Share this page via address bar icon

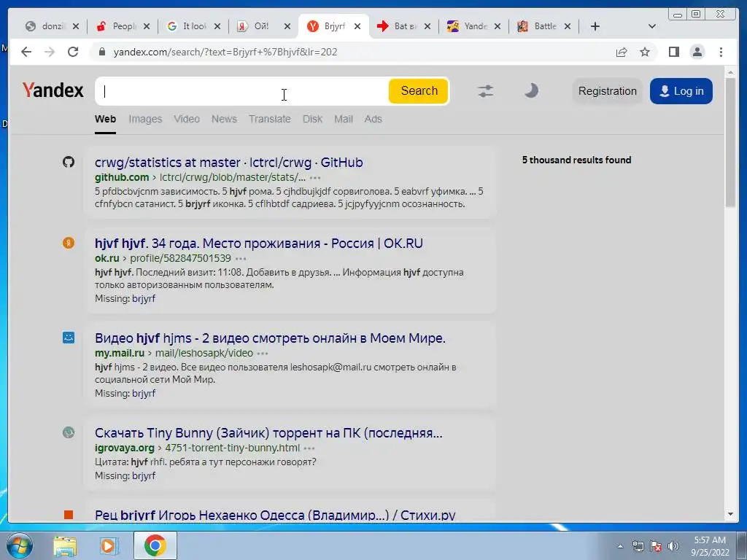[622, 52]
